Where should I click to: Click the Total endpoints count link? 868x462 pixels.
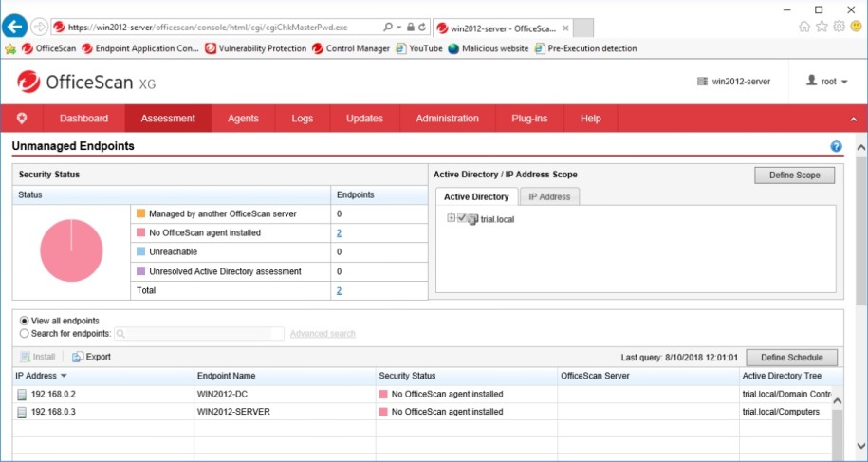tap(339, 291)
